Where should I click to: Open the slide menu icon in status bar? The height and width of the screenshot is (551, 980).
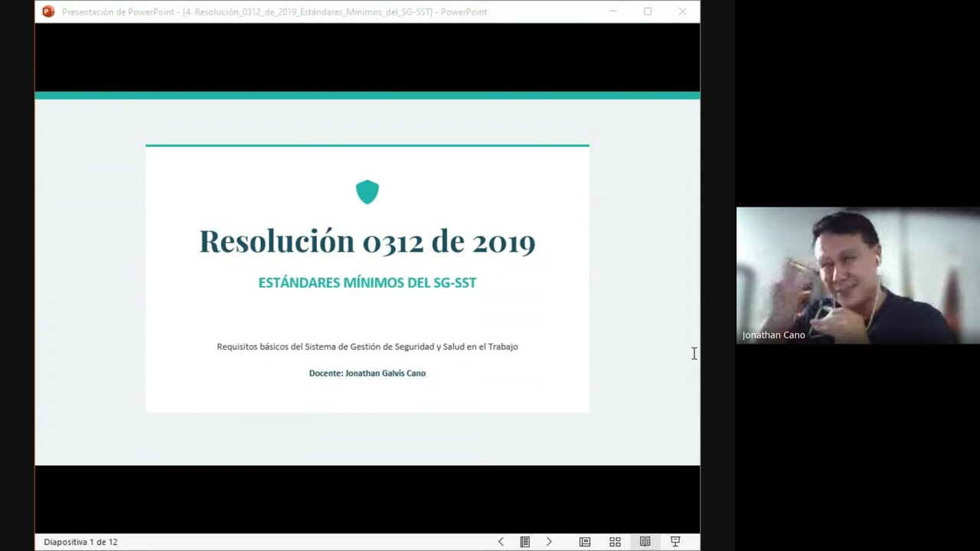click(x=525, y=542)
